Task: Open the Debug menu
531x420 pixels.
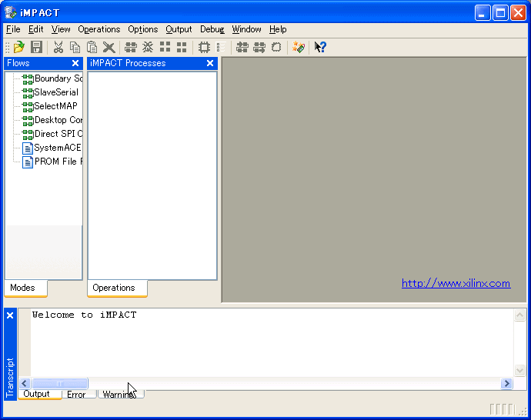Action: click(x=212, y=29)
